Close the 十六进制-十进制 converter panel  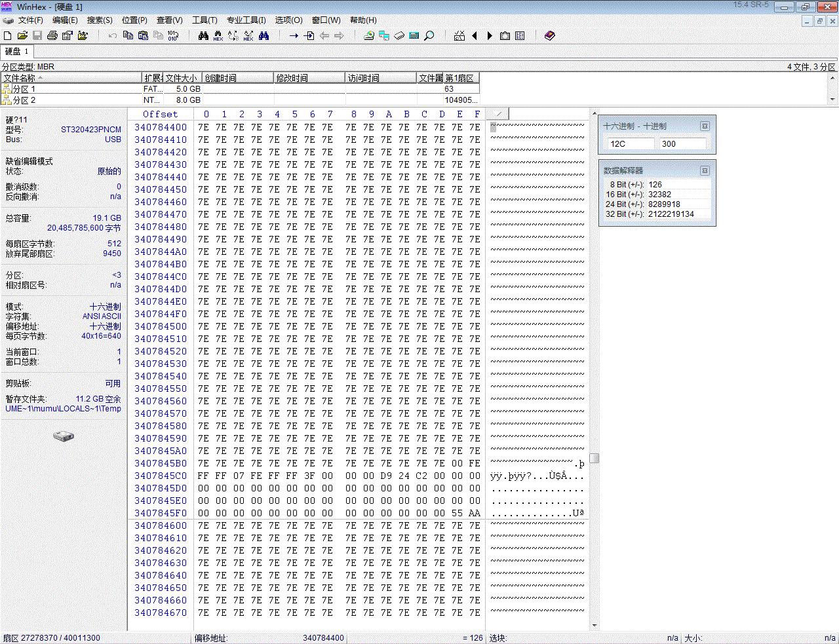(x=705, y=126)
